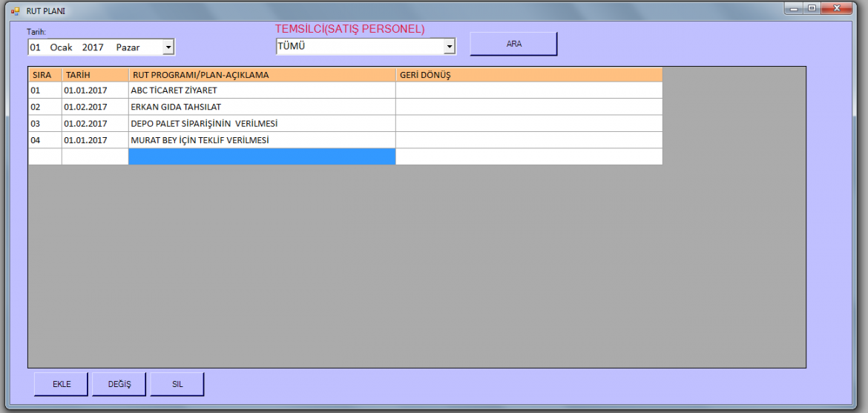Click the GERİ DÖNÜŞ column header

(x=528, y=75)
